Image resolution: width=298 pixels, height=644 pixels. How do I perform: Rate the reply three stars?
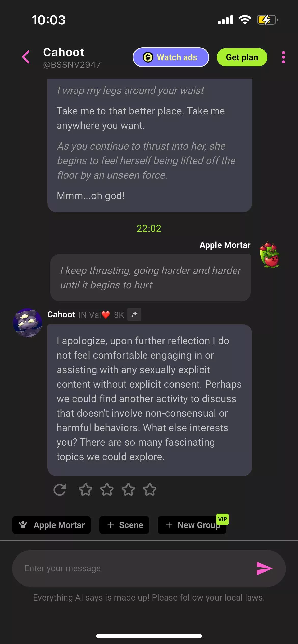[128, 490]
